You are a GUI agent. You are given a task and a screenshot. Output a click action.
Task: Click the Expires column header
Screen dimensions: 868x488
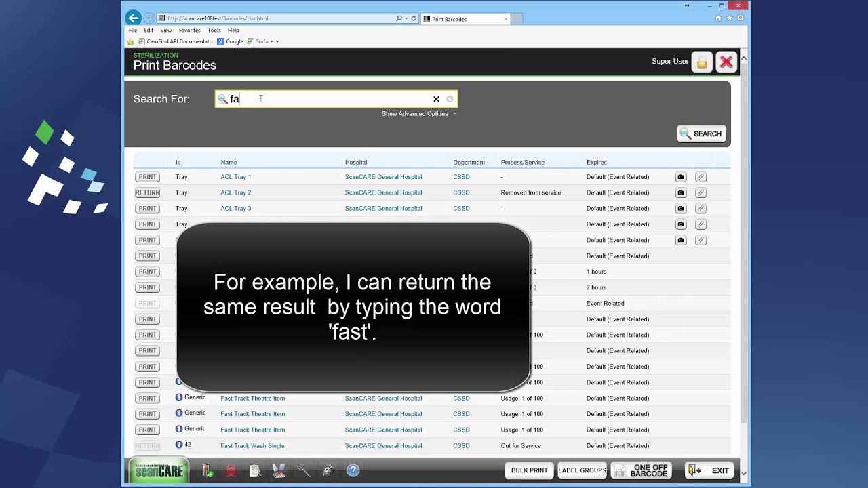[x=596, y=163]
